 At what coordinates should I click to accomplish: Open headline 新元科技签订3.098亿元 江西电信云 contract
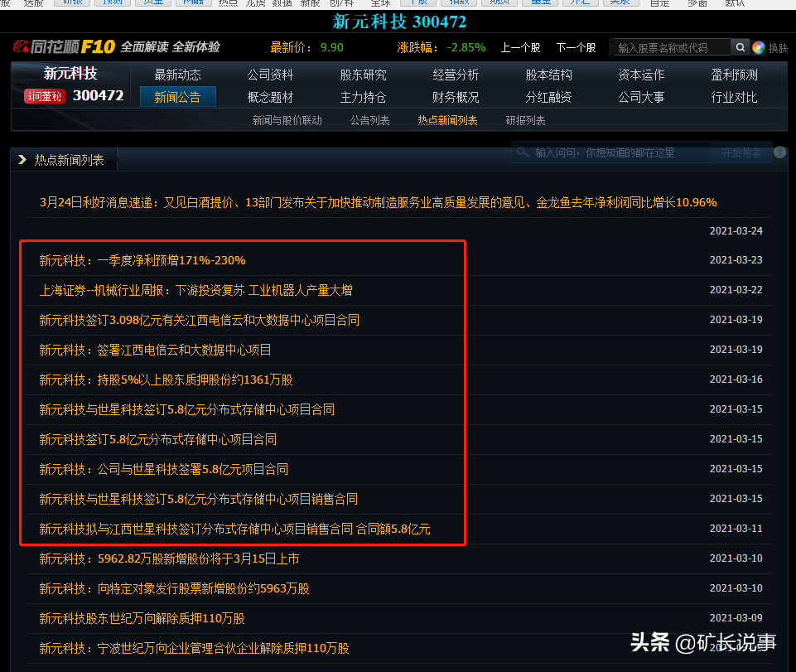click(x=199, y=320)
